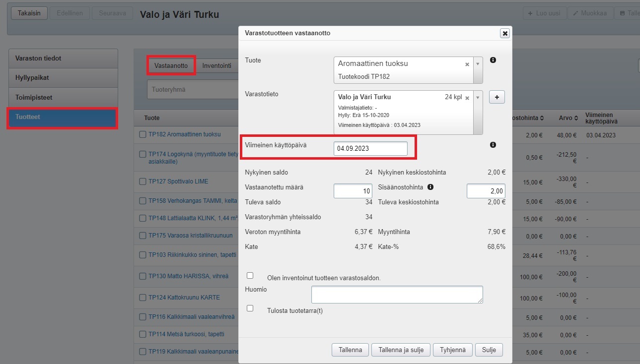Open the TP114 Metsä turkoosi, tapetti link
Viewport: 640px width, 364px height.
click(187, 335)
